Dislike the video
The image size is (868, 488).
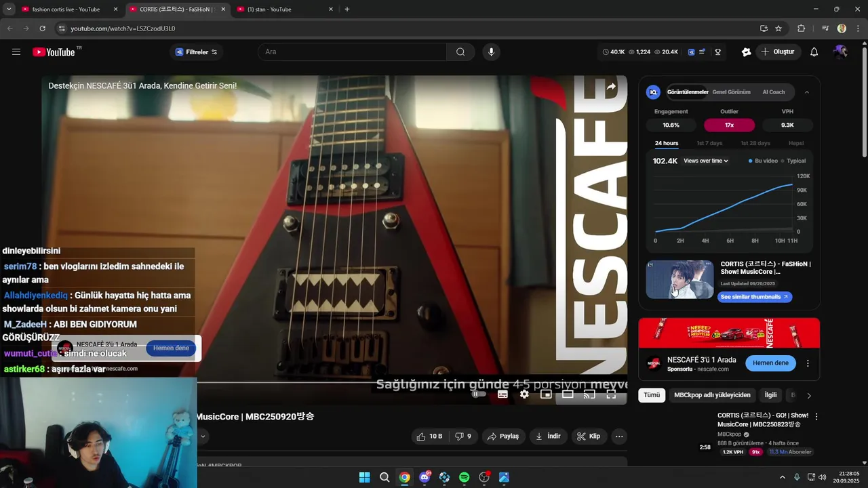pos(463,436)
